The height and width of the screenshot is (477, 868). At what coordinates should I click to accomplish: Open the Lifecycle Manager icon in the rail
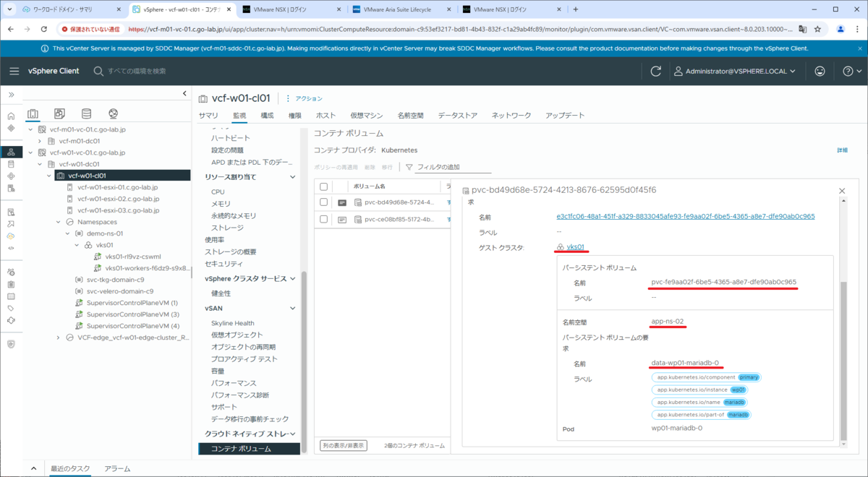click(x=11, y=319)
